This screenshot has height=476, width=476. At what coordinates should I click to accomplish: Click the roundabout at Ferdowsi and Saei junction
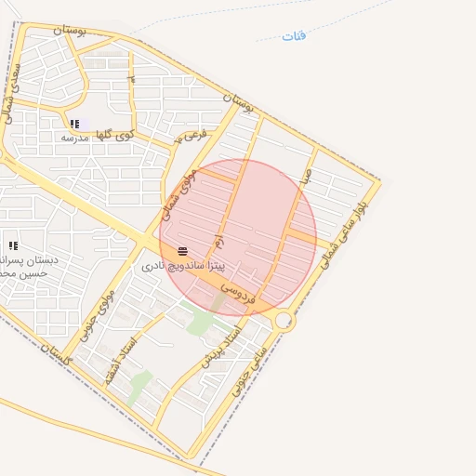pyautogui.click(x=284, y=320)
